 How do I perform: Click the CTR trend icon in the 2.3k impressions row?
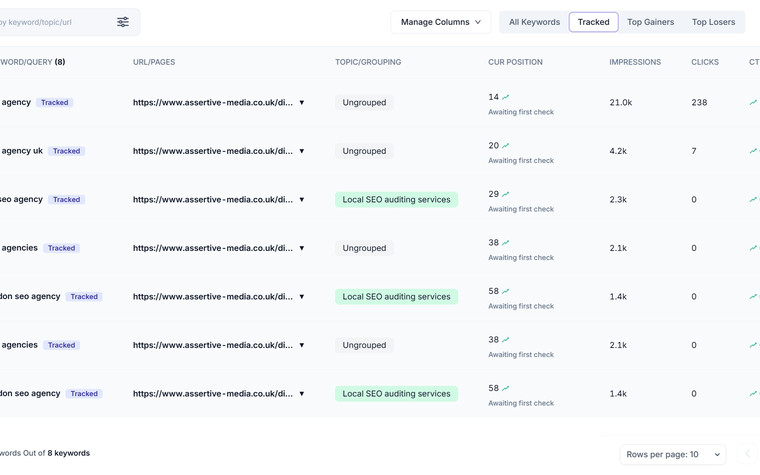click(753, 199)
